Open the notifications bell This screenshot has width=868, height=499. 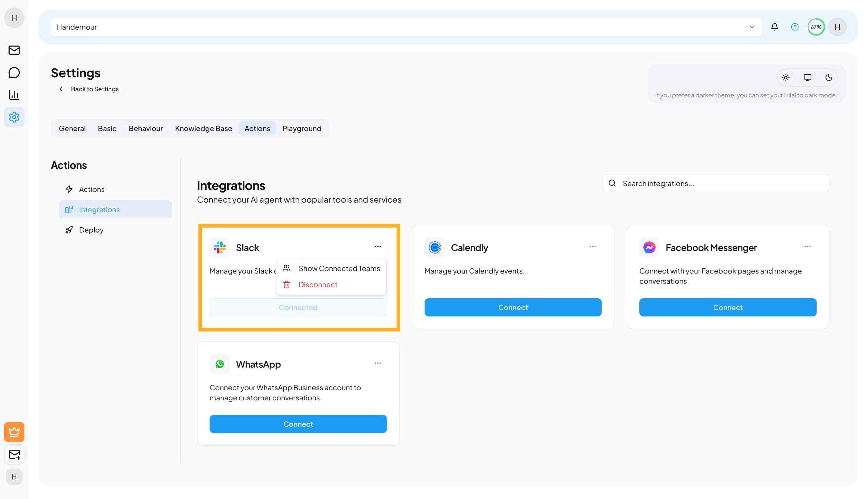pyautogui.click(x=774, y=27)
